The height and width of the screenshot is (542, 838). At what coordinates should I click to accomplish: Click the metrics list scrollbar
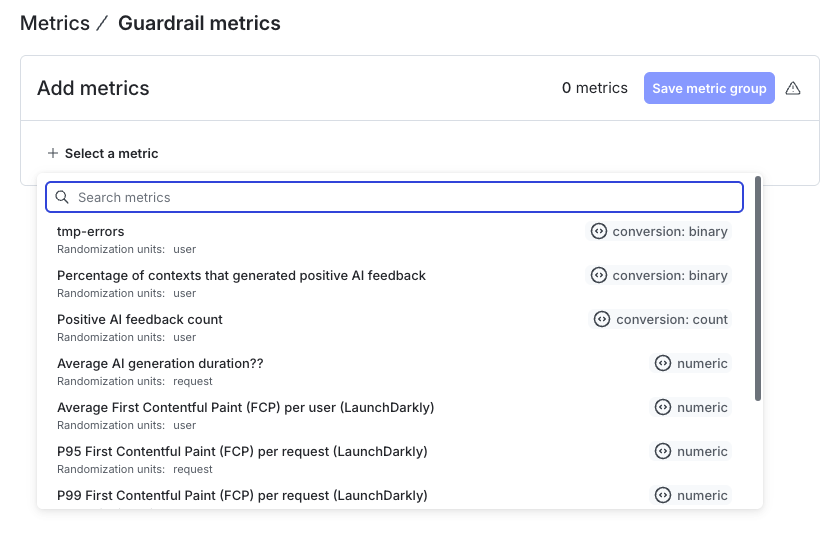coord(758,290)
